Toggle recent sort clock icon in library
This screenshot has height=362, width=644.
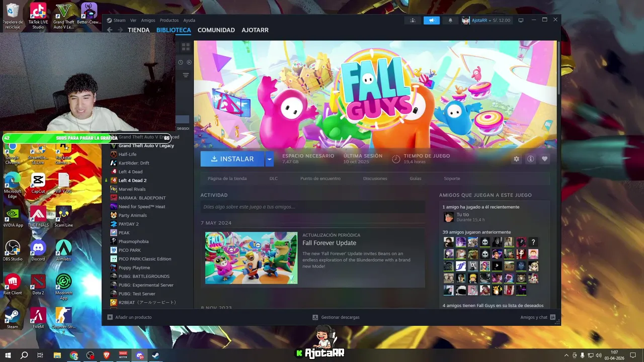181,62
